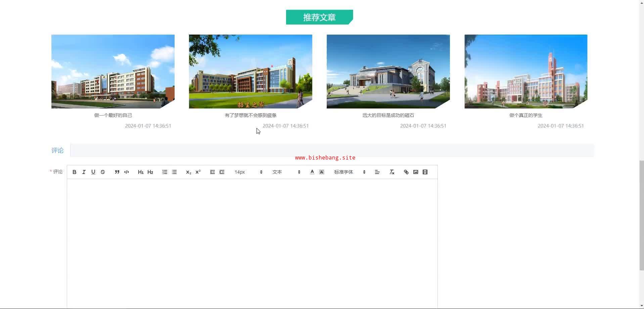
Task: Insert a video into the comment
Action: tap(425, 172)
